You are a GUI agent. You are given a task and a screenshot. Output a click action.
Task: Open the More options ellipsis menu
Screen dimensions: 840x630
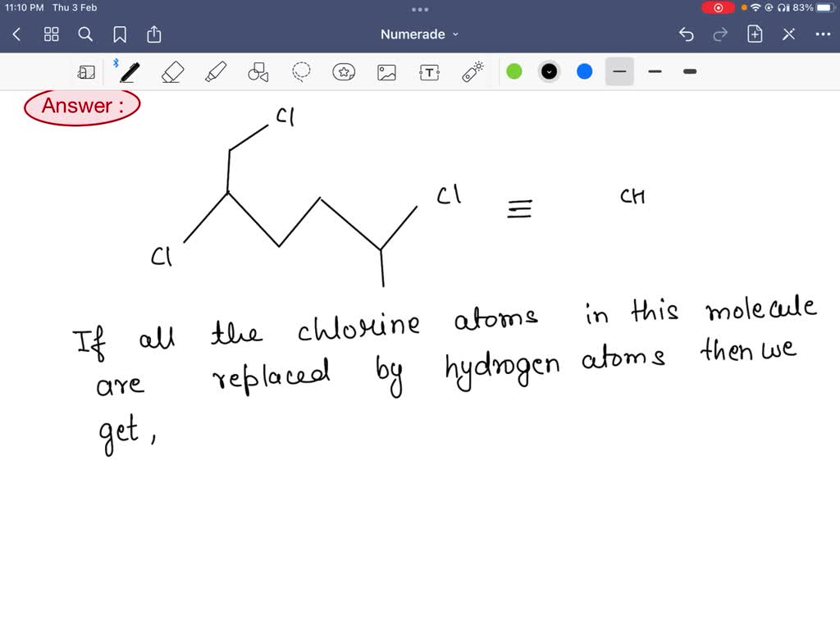click(x=823, y=34)
